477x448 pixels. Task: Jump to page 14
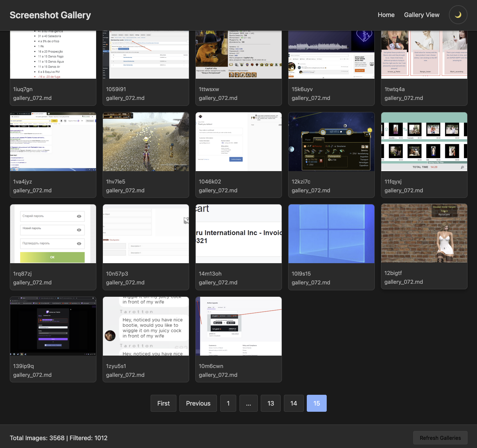294,403
